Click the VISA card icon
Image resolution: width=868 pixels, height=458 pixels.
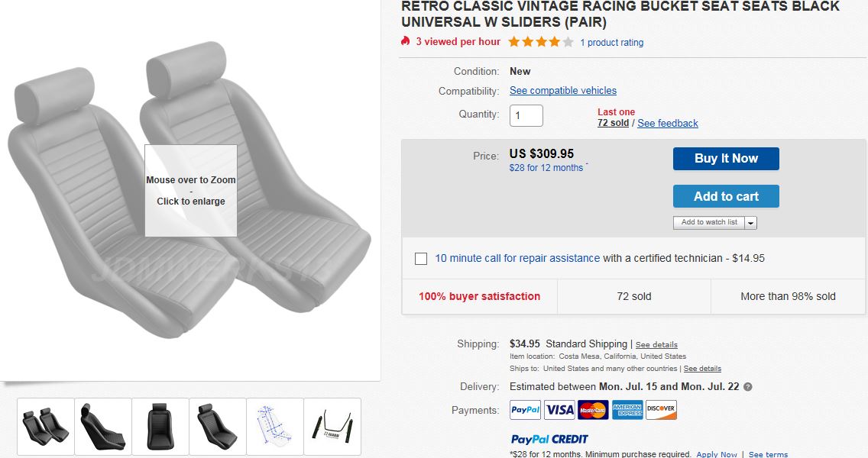[x=559, y=410]
